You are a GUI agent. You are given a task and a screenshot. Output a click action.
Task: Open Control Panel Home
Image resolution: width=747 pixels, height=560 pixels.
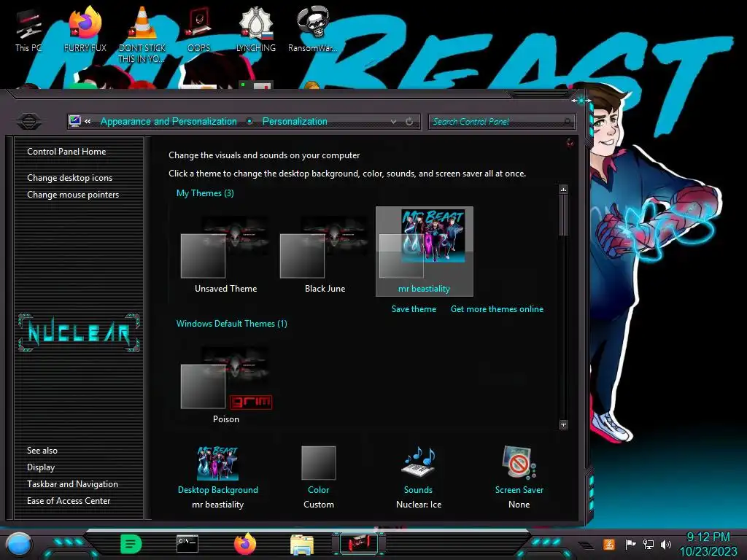[x=66, y=152]
